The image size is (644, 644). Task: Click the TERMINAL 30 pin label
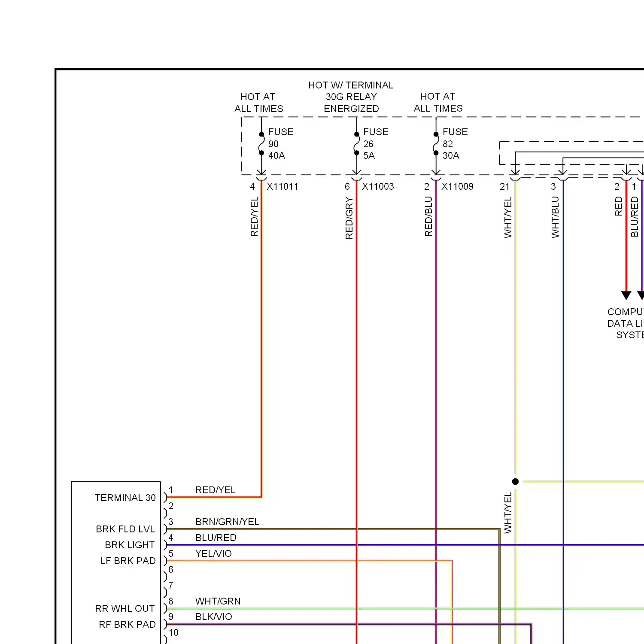pos(125,498)
